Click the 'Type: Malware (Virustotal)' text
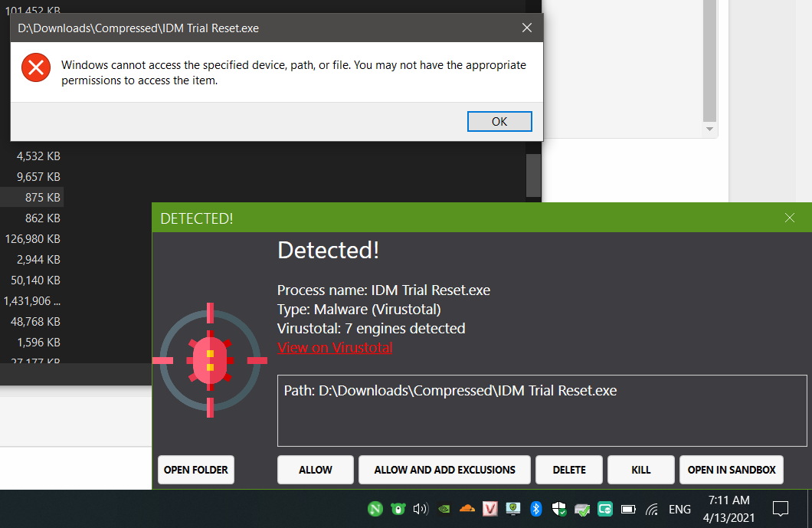 359,310
